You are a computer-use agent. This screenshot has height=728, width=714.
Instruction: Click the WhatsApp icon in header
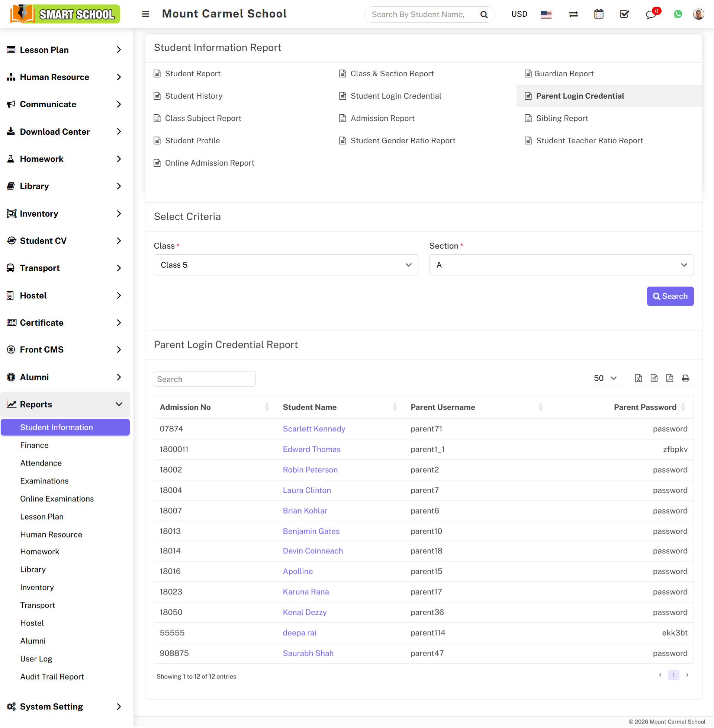tap(678, 14)
